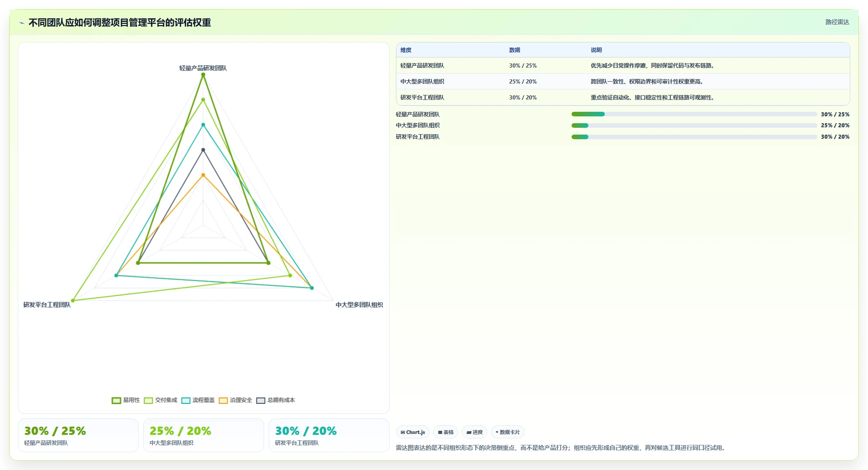868x470 pixels.
Task: Click the 维度 column header
Action: (406, 50)
